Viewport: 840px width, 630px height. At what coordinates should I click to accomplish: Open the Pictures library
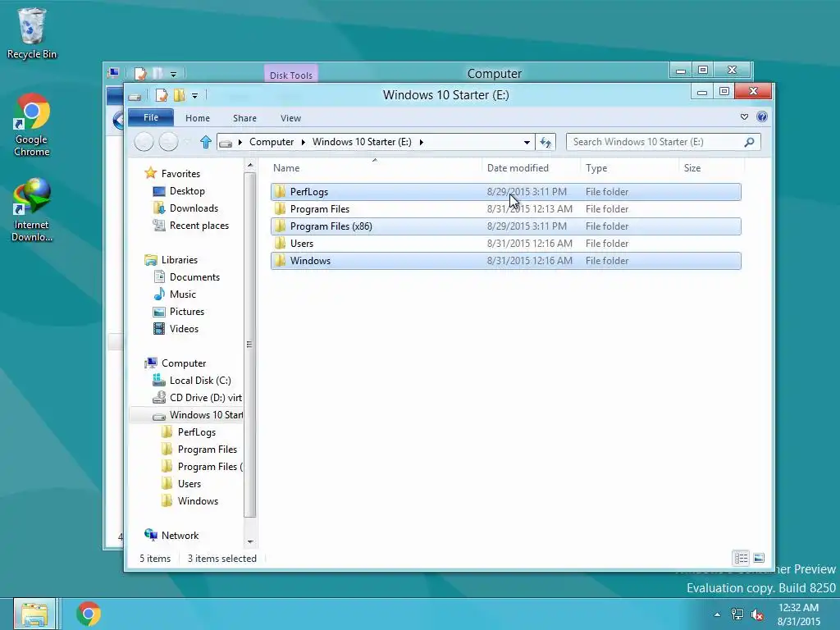[x=186, y=311]
